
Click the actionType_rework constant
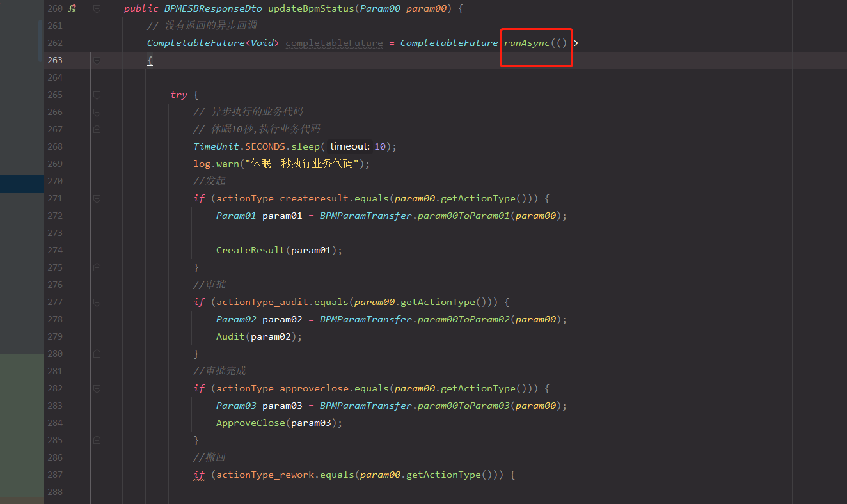[x=265, y=475]
